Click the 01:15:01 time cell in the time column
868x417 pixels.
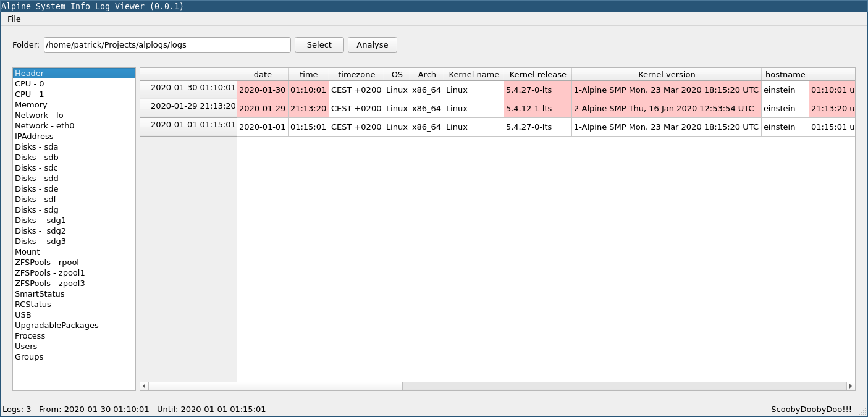(x=309, y=127)
